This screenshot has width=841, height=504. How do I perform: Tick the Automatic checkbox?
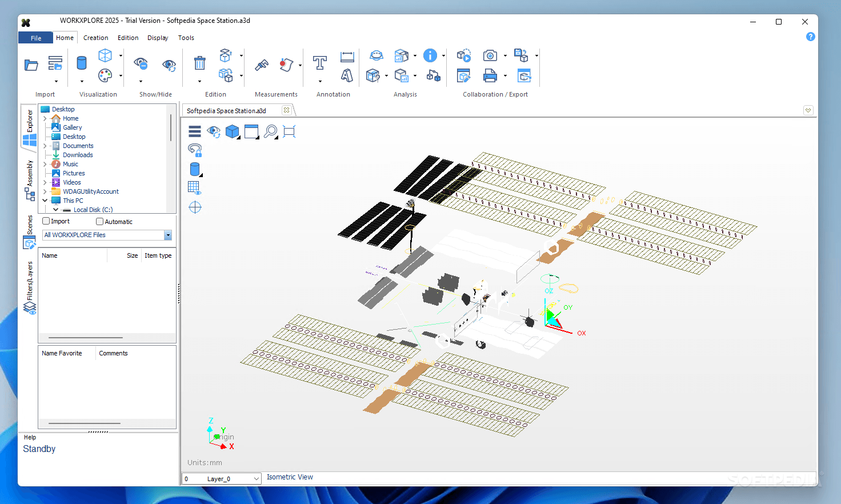click(100, 222)
